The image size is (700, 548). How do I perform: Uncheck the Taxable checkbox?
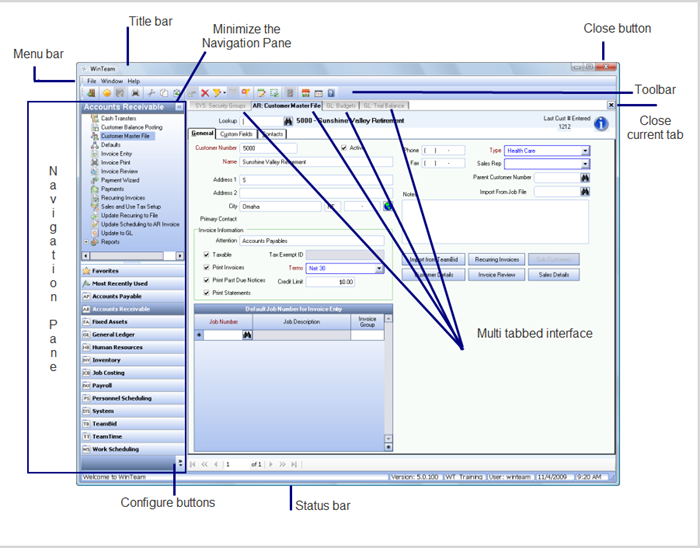click(206, 255)
